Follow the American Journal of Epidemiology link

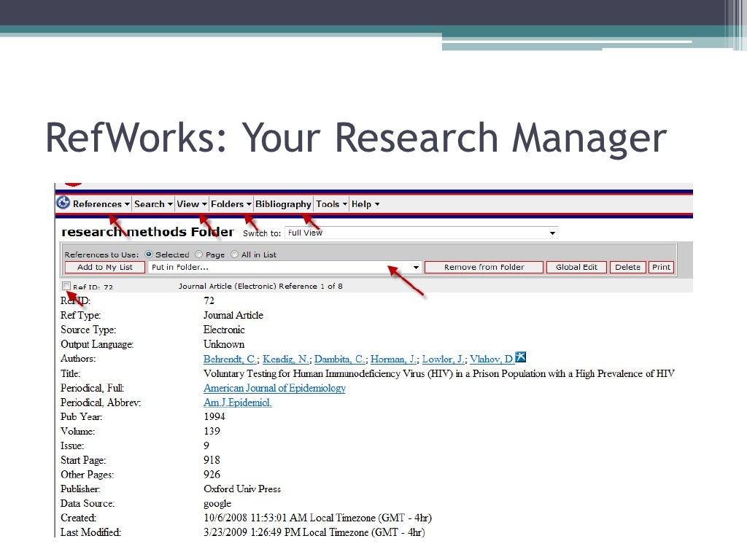coord(274,388)
